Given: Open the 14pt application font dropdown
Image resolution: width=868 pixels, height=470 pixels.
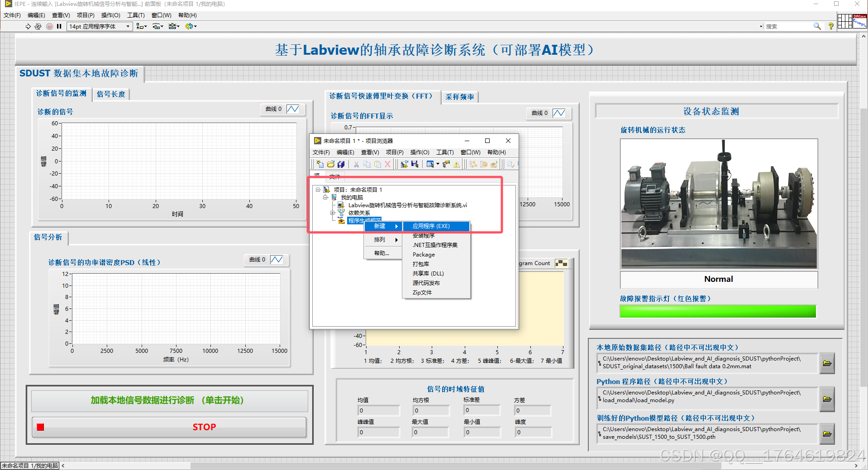Looking at the screenshot, I should point(100,26).
